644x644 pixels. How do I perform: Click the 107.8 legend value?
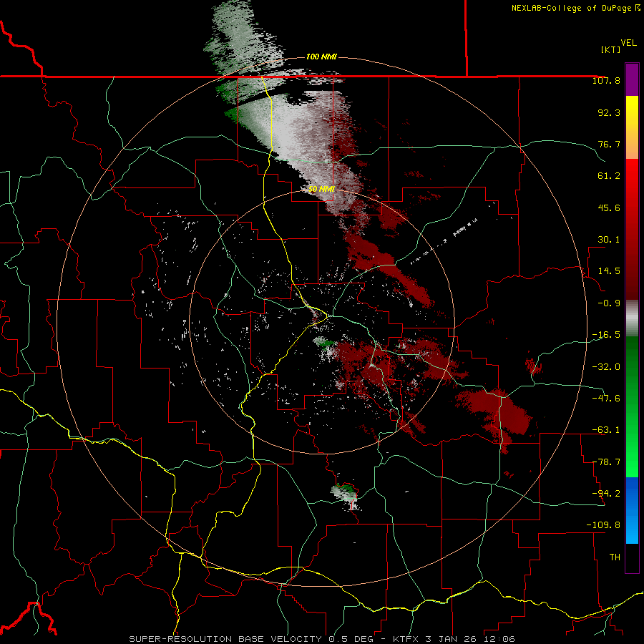[x=606, y=80]
